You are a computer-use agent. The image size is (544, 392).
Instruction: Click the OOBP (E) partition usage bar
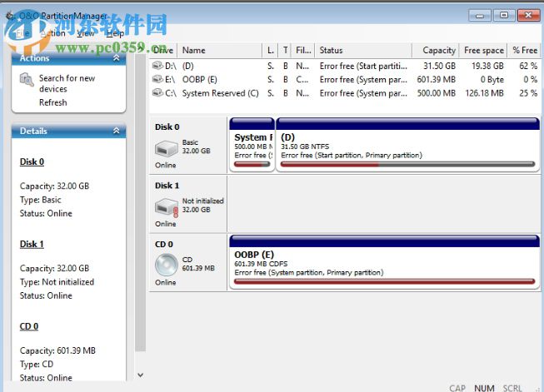point(384,281)
